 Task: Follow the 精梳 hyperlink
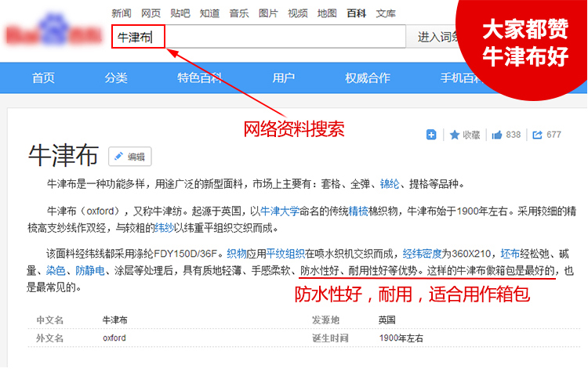tap(358, 211)
